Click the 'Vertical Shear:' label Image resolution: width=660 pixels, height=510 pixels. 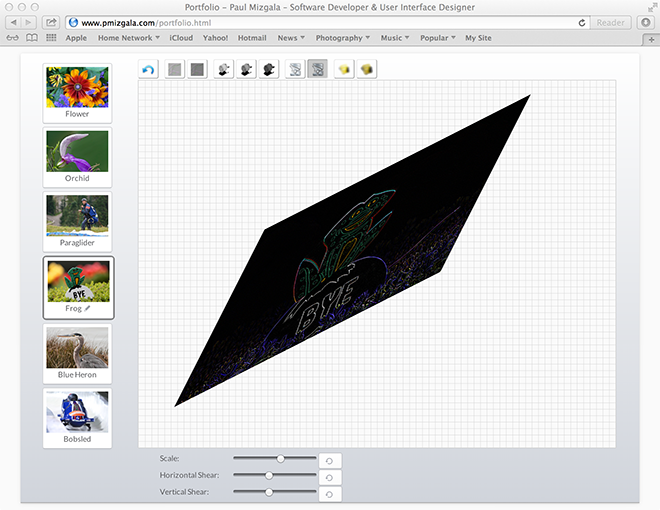coord(184,492)
